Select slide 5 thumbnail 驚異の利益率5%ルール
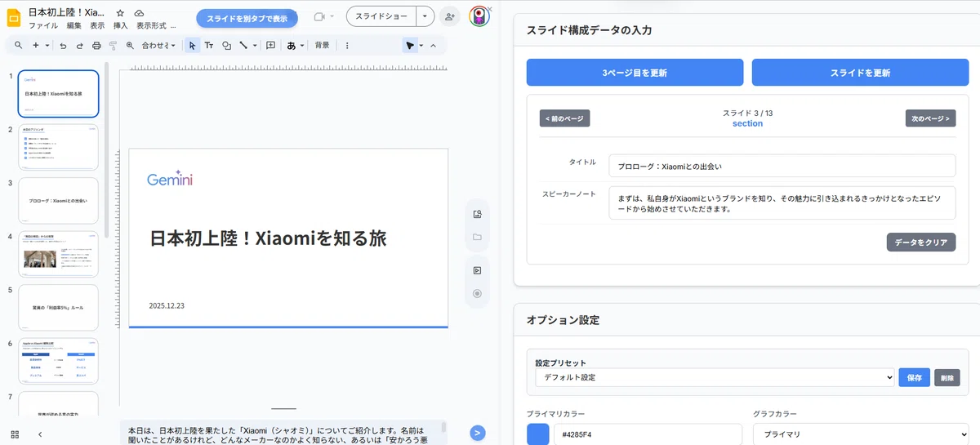The image size is (980, 445). pos(58,307)
